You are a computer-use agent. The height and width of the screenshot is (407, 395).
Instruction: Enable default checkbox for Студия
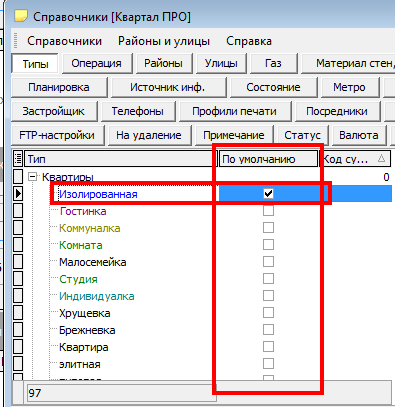pos(268,278)
